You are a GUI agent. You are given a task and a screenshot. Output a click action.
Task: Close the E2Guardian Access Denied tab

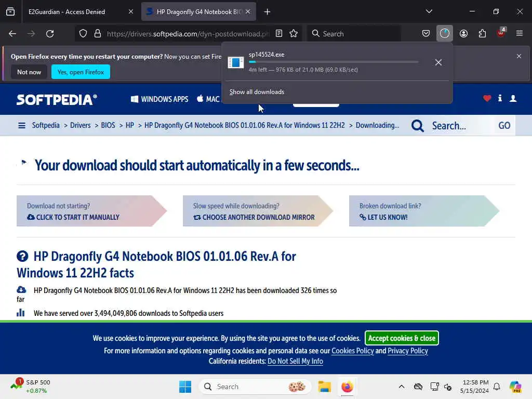pos(131,12)
